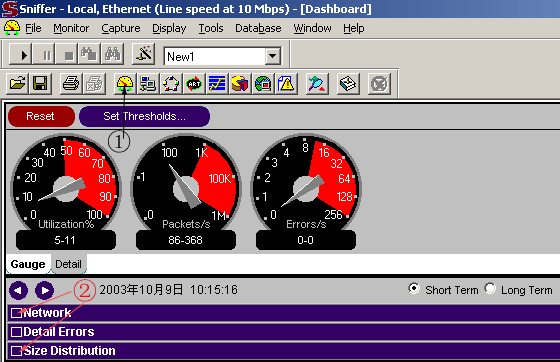560x362 pixels.
Task: Open the Alarm Log warning icon
Action: [x=286, y=84]
